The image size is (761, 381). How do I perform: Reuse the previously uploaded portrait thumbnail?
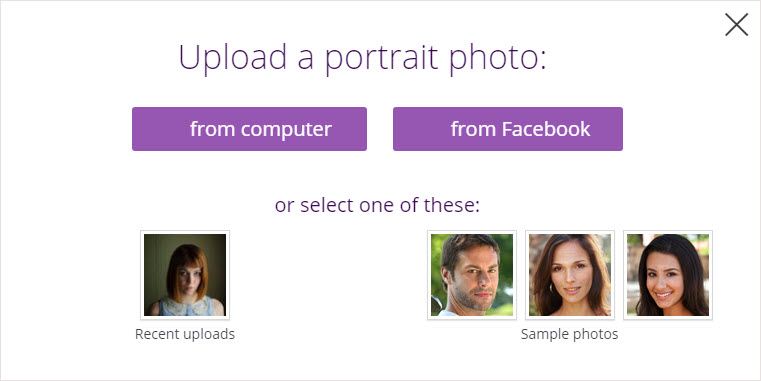tap(185, 275)
